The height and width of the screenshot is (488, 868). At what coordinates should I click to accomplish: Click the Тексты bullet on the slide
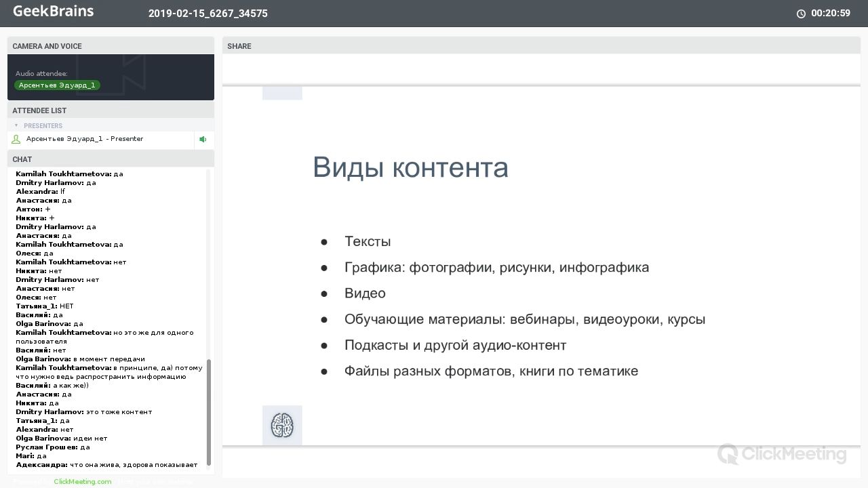pyautogui.click(x=368, y=241)
